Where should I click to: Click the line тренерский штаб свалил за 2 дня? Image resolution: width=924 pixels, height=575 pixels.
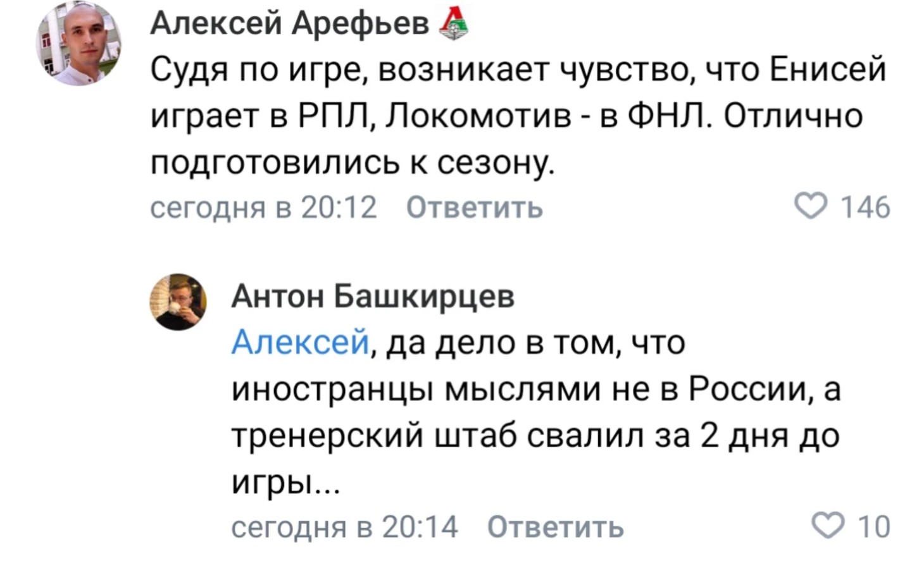tap(535, 436)
